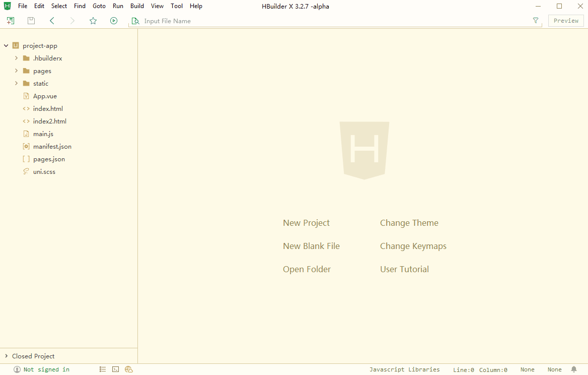
Task: Open the terminal icon in status bar
Action: click(x=115, y=369)
